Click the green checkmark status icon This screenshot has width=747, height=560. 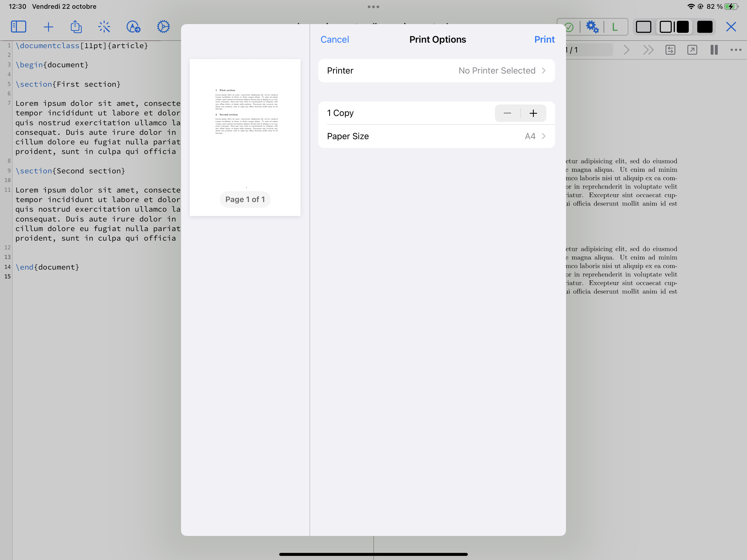569,27
